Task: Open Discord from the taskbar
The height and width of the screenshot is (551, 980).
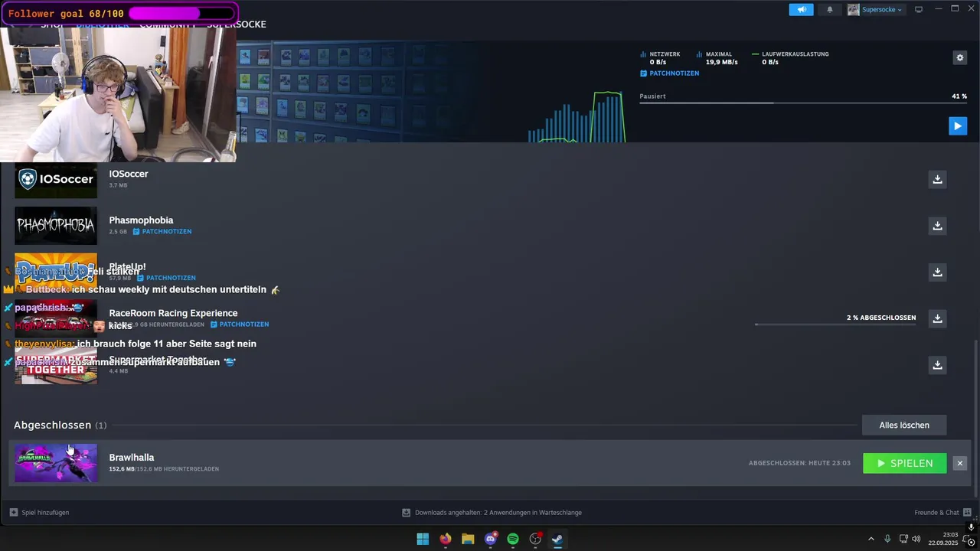Action: click(x=491, y=539)
